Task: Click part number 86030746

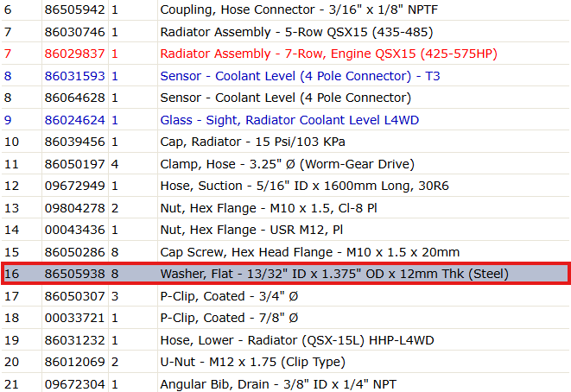Action: (74, 32)
